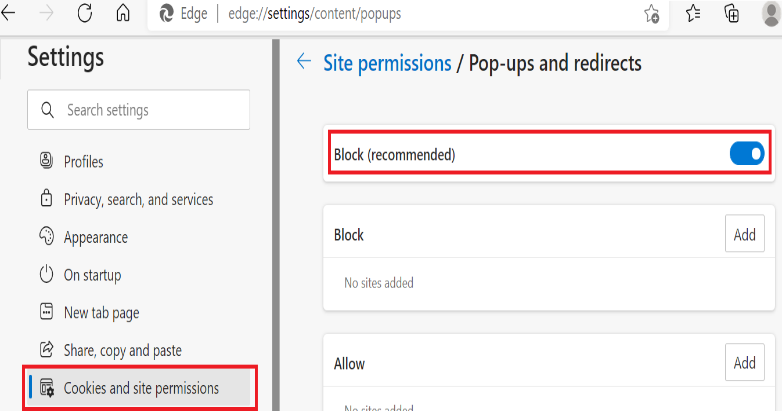Click the browser back arrow
Image resolution: width=782 pixels, height=411 pixels.
(10, 15)
